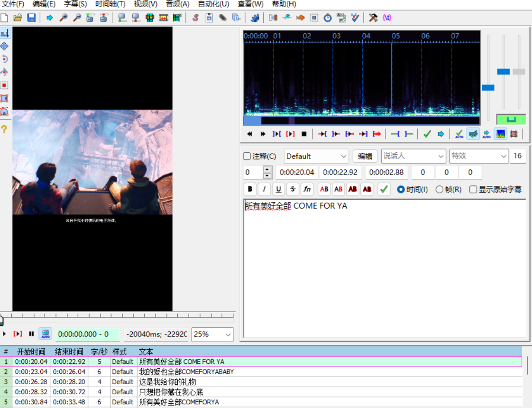The image size is (532, 408).
Task: Click the Jump to toolbar icon
Action: (49, 18)
